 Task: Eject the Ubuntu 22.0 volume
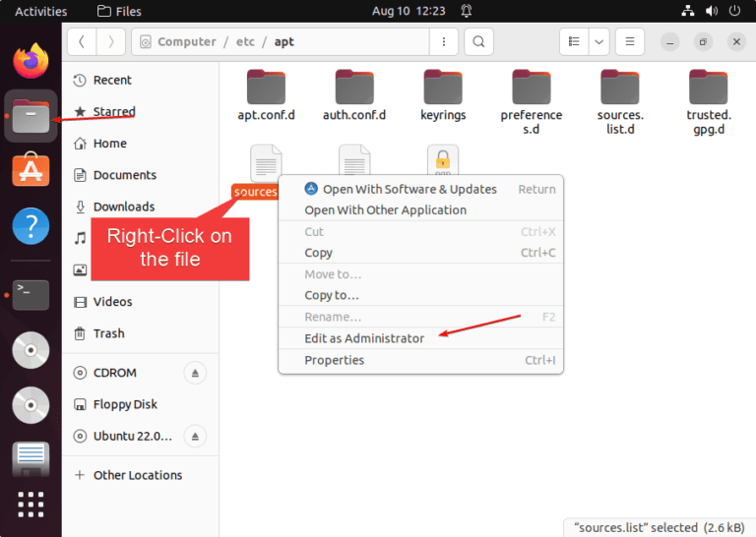point(195,437)
